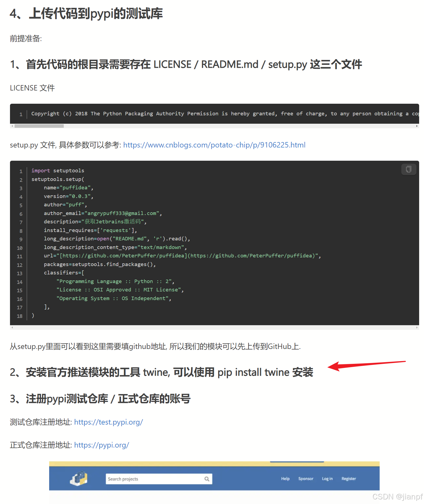Click the 'License :: OSI Approved :: MIT License' line
Viewport: 424px width, 504px height.
pyautogui.click(x=120, y=290)
